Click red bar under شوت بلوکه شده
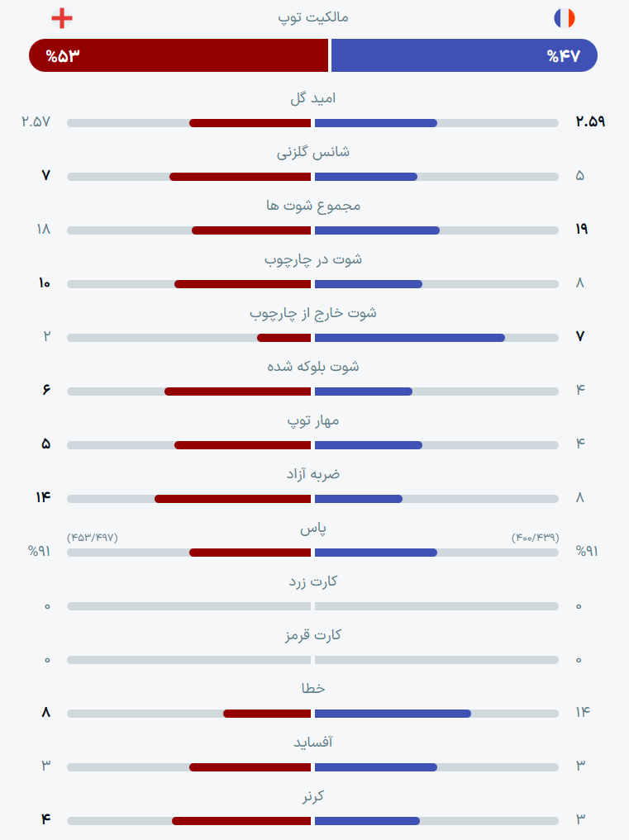This screenshot has width=629, height=840. tap(237, 392)
